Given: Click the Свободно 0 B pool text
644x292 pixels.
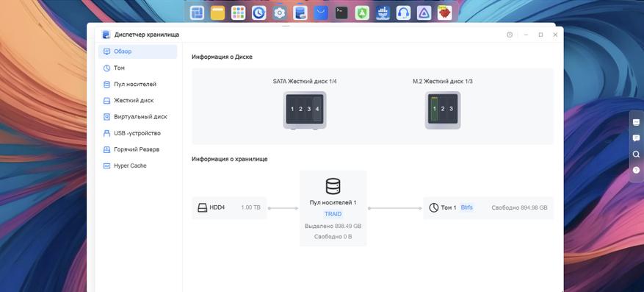Looking at the screenshot, I should pos(333,237).
